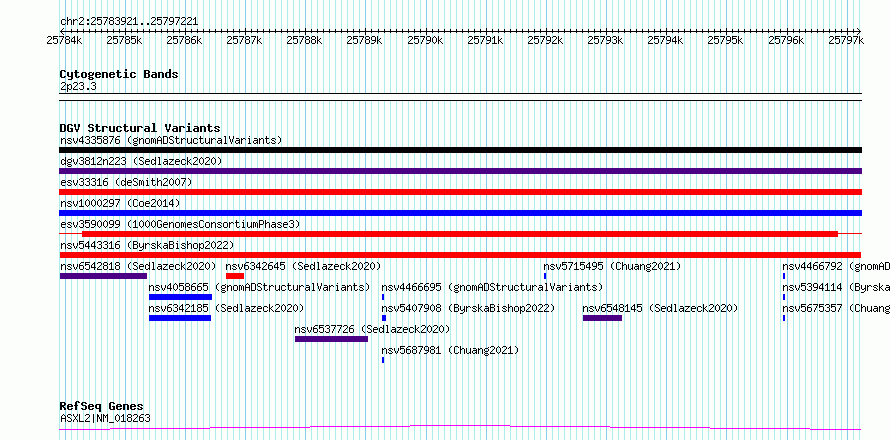Image resolution: width=890 pixels, height=440 pixels.
Task: Click the 25796k ruler position
Action: point(786,40)
